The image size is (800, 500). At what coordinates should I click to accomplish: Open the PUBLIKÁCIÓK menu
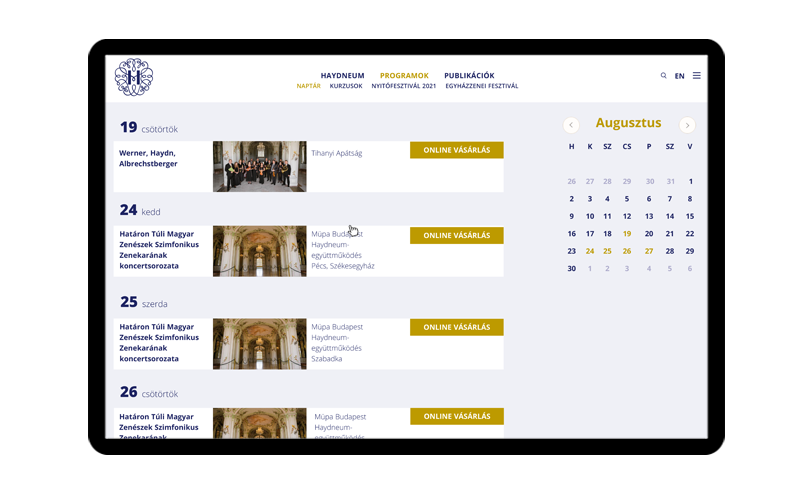(x=469, y=75)
